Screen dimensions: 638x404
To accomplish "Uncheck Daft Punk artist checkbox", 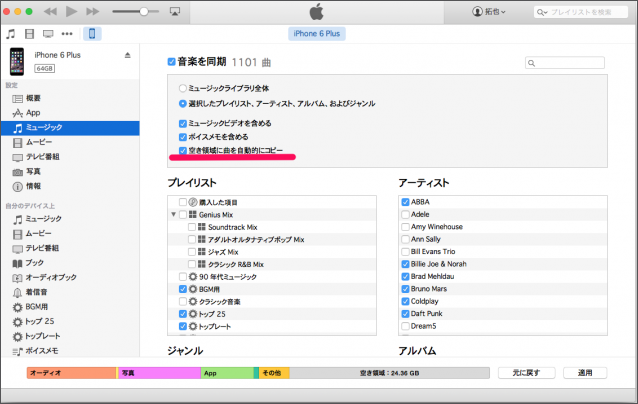I will point(405,314).
